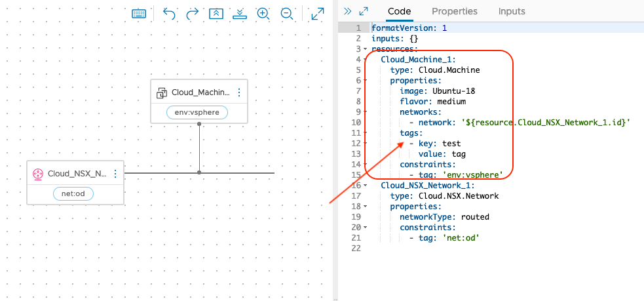Zoom out on the design canvas
644x301 pixels.
point(286,14)
